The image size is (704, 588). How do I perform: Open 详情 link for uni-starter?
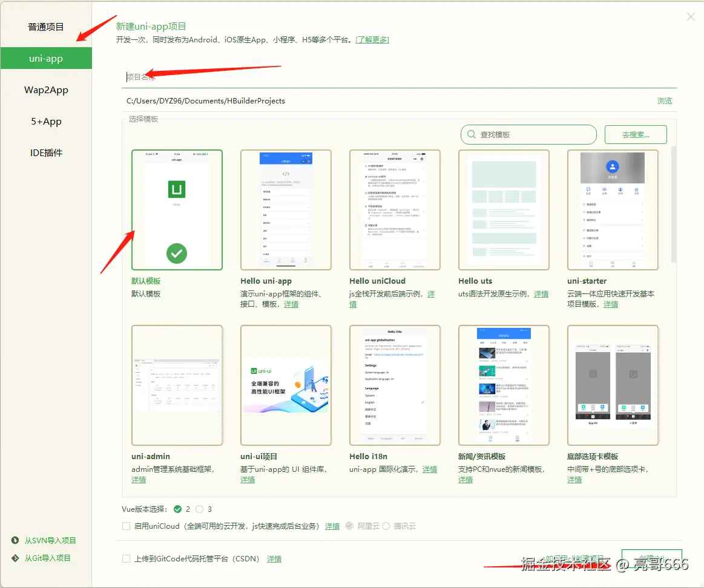611,304
